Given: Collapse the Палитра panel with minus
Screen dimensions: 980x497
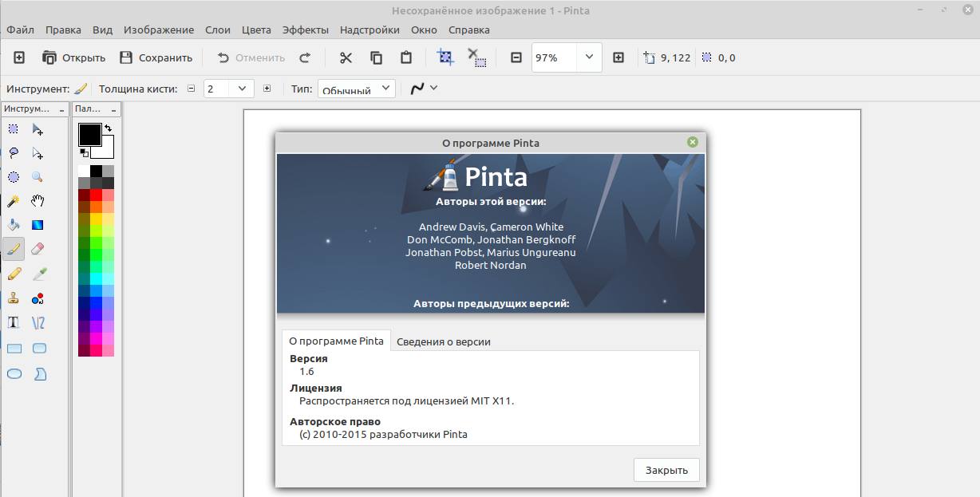Looking at the screenshot, I should 113,109.
